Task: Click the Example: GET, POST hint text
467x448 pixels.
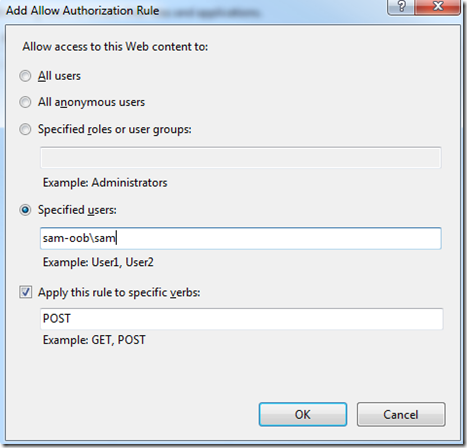Action: (94, 340)
